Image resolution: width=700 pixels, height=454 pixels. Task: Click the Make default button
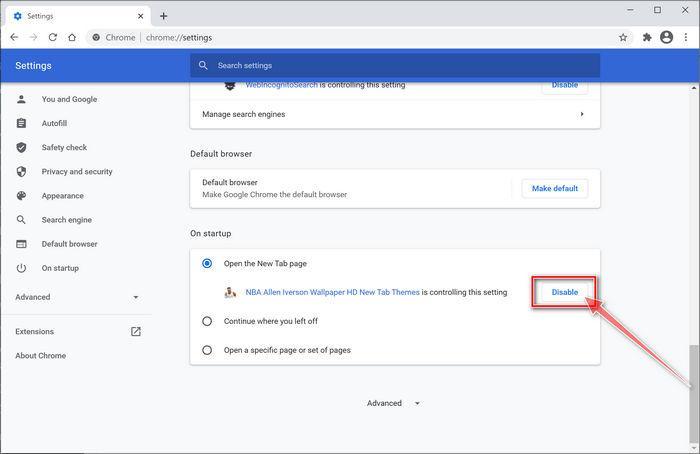(x=555, y=188)
